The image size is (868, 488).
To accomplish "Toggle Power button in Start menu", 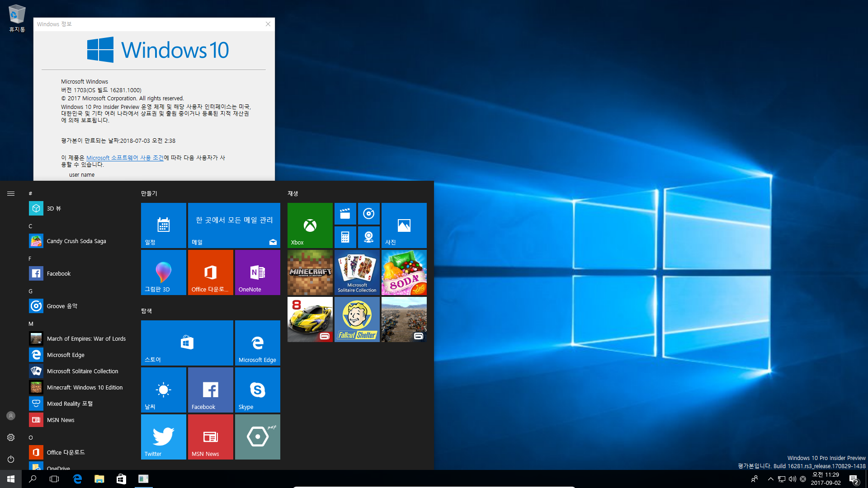I will click(x=11, y=459).
